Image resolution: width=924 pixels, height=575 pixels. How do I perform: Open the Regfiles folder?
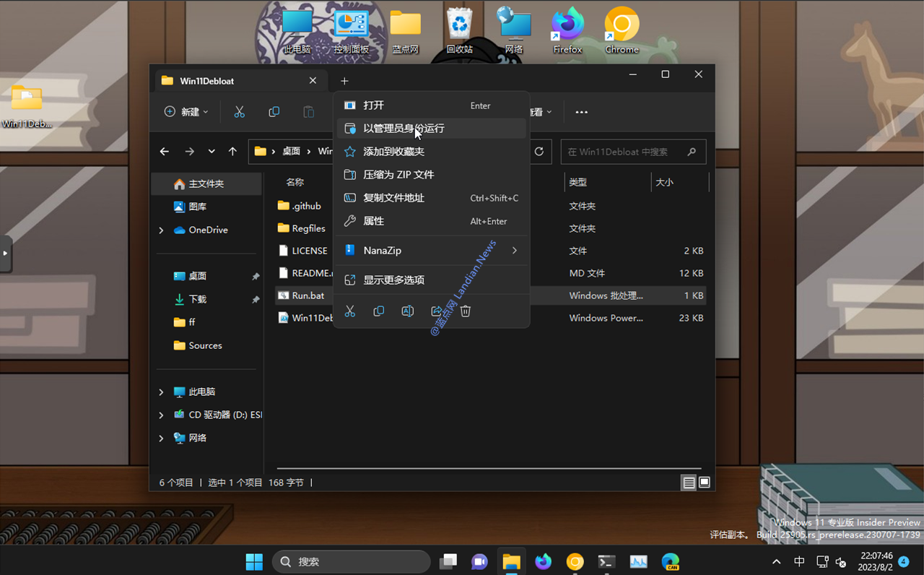point(308,228)
